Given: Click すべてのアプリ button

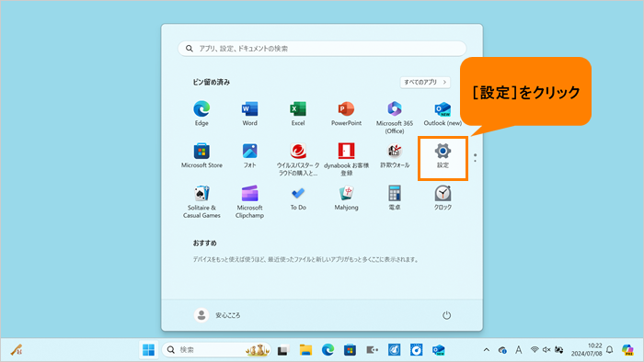Looking at the screenshot, I should click(425, 82).
